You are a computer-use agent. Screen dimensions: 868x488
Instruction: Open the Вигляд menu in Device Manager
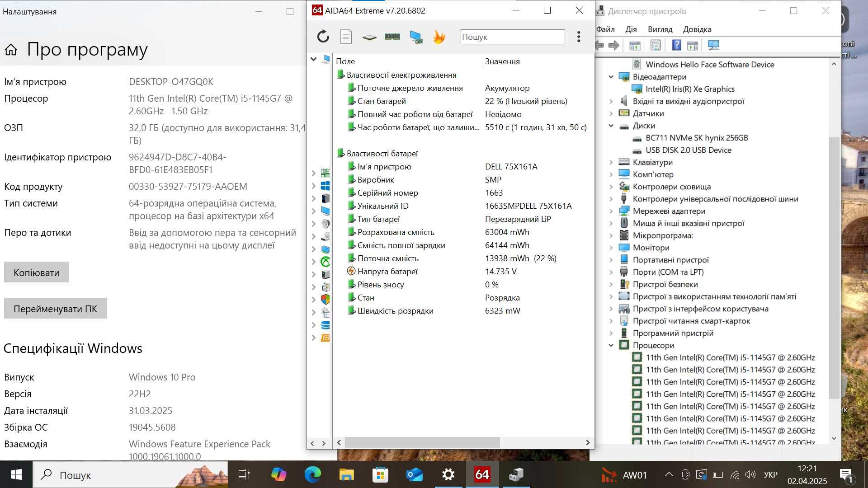point(660,29)
